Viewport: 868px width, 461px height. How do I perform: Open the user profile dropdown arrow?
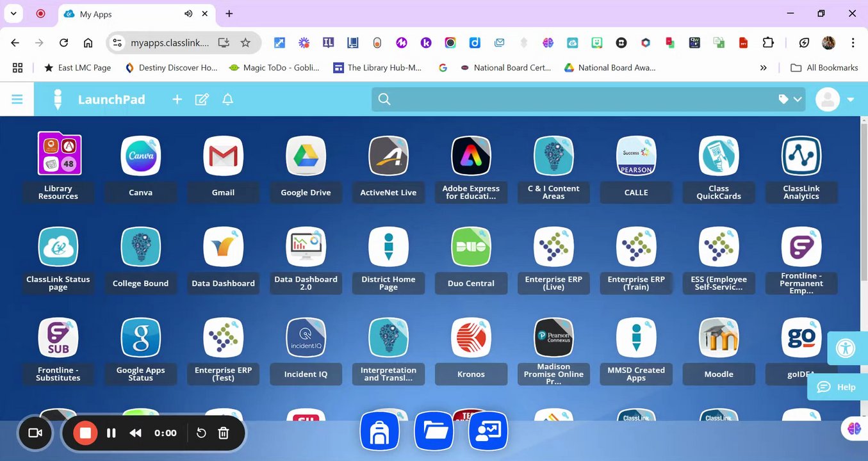[851, 100]
